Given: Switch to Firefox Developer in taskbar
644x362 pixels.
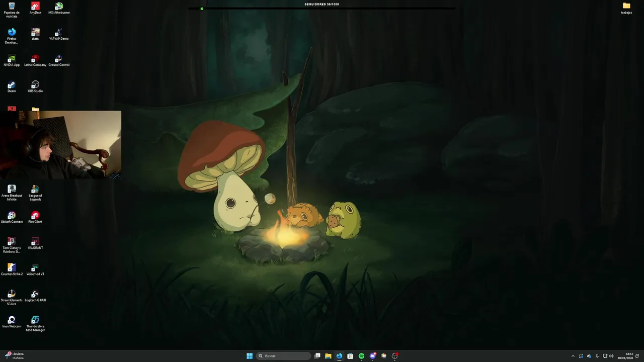Looking at the screenshot, I should pos(339,356).
